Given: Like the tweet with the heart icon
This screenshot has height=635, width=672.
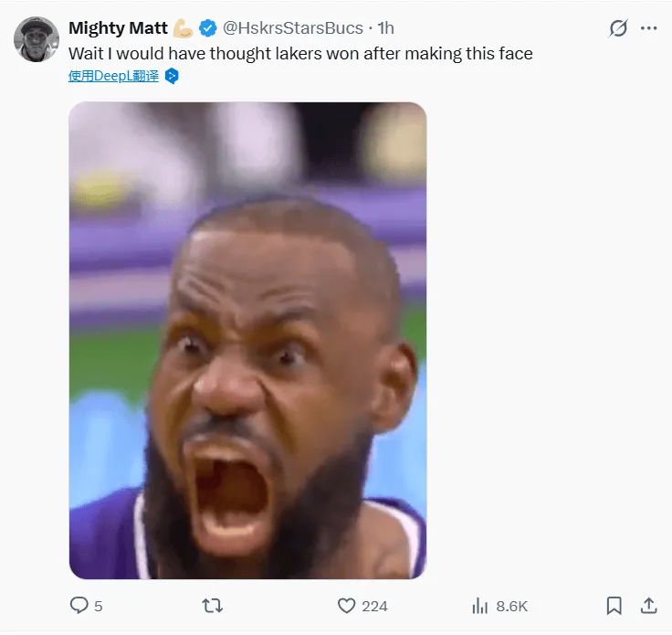Looking at the screenshot, I should (346, 605).
